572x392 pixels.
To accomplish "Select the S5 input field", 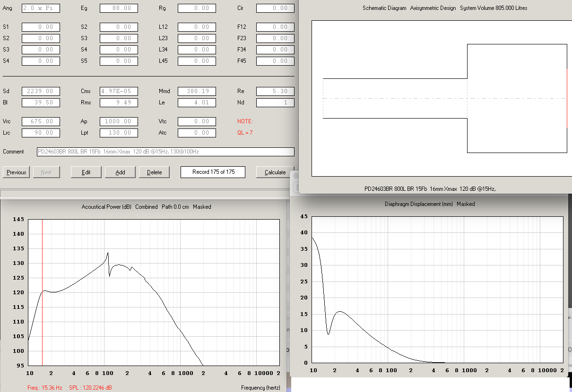I will point(119,61).
